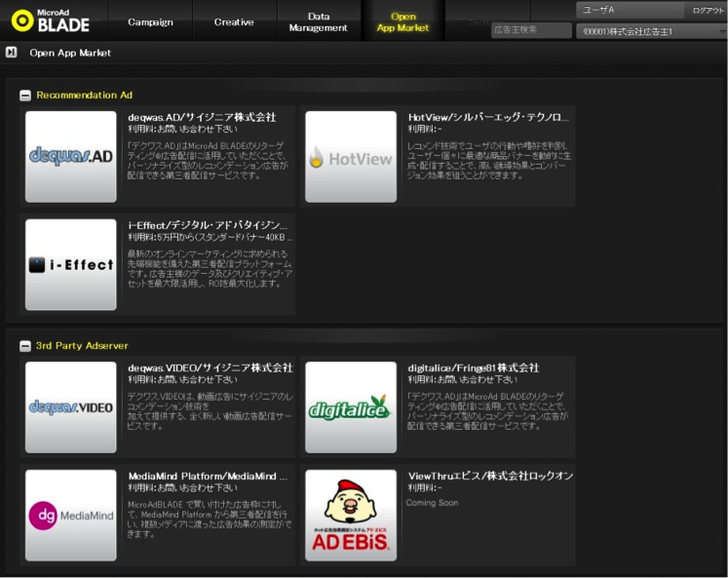Go to the Creative tab

pyautogui.click(x=234, y=21)
